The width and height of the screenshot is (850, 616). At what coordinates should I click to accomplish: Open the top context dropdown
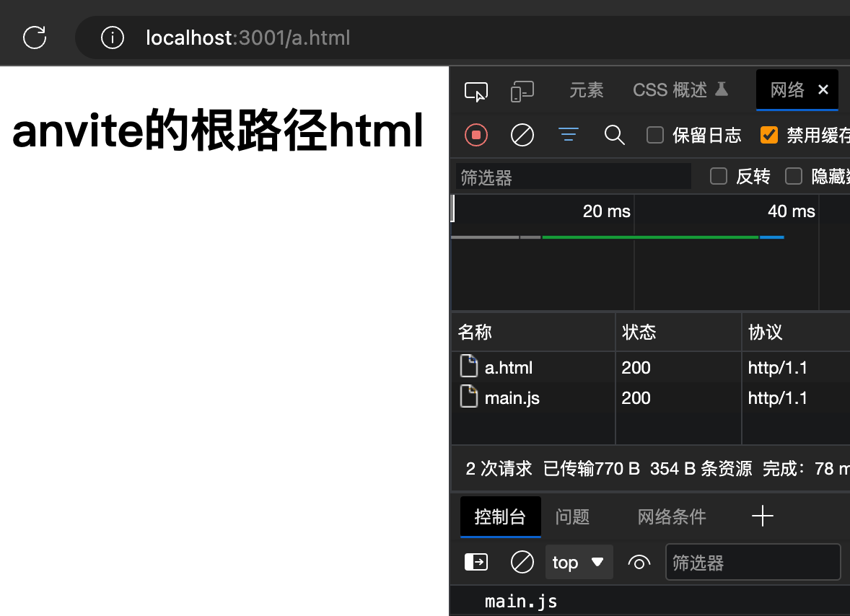tap(579, 563)
